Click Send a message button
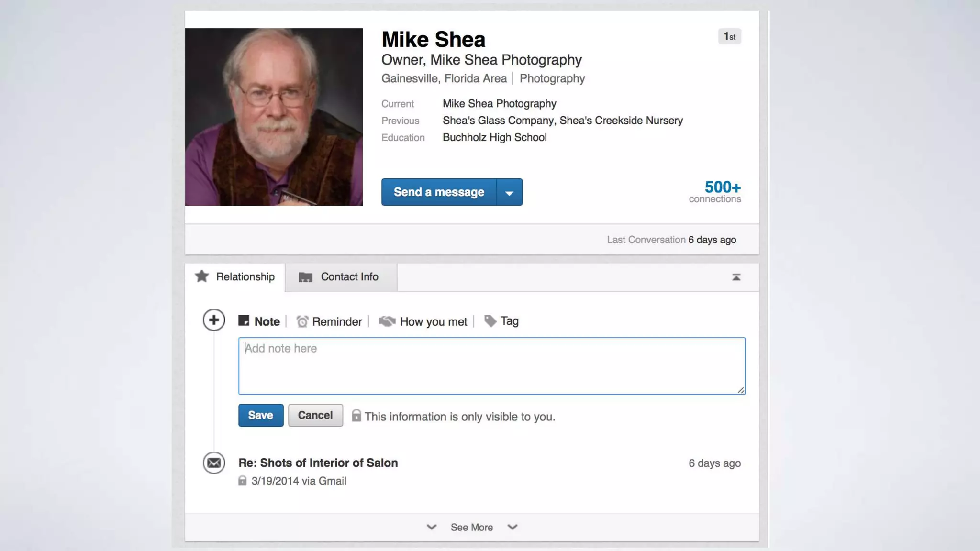 tap(438, 192)
